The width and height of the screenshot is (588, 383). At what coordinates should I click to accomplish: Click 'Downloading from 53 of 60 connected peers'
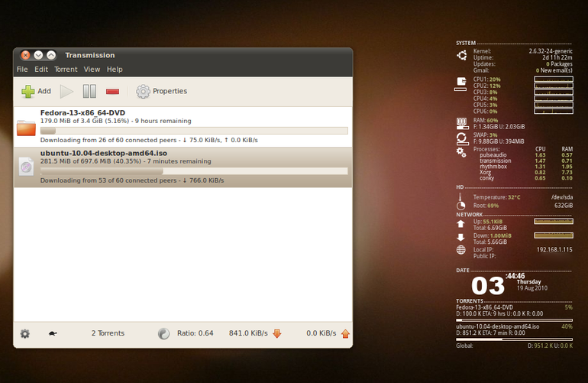point(108,180)
